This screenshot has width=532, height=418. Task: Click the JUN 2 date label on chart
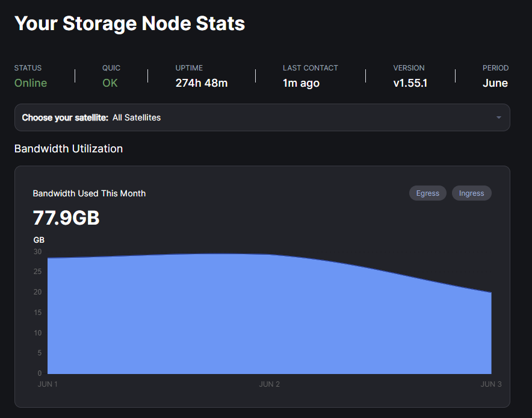click(270, 384)
